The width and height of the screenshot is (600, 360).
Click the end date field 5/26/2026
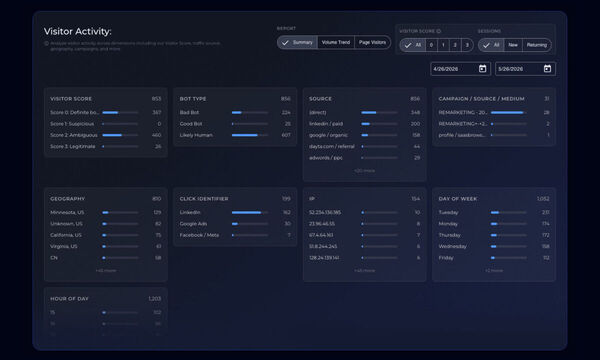click(525, 69)
